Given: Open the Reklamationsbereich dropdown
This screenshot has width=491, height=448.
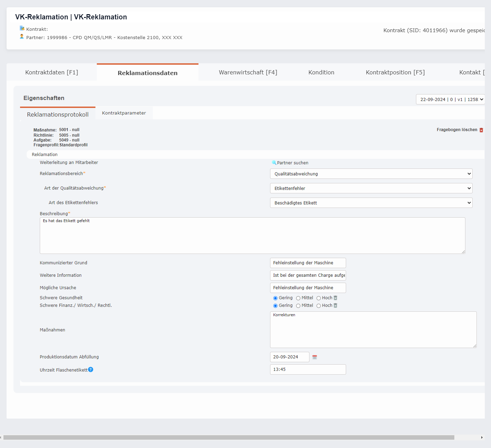Looking at the screenshot, I should 371,174.
